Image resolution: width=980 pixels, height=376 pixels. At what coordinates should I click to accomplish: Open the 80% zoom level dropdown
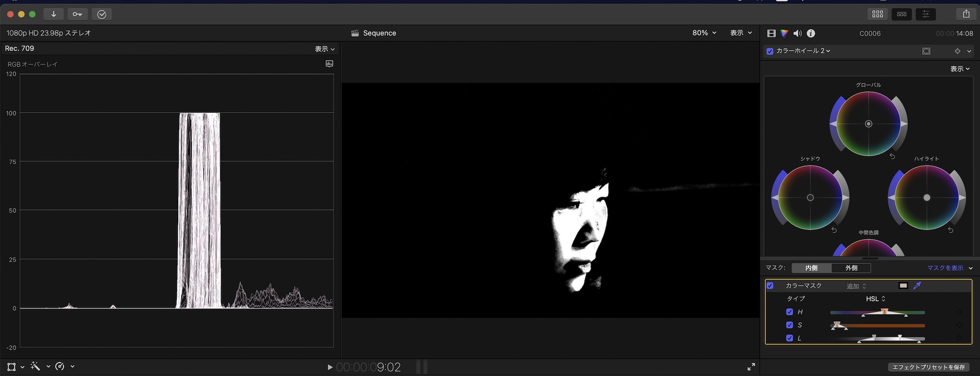[x=704, y=33]
